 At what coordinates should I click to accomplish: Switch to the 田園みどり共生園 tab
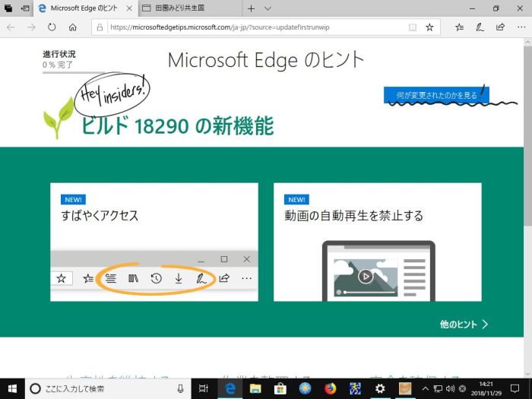(x=186, y=8)
